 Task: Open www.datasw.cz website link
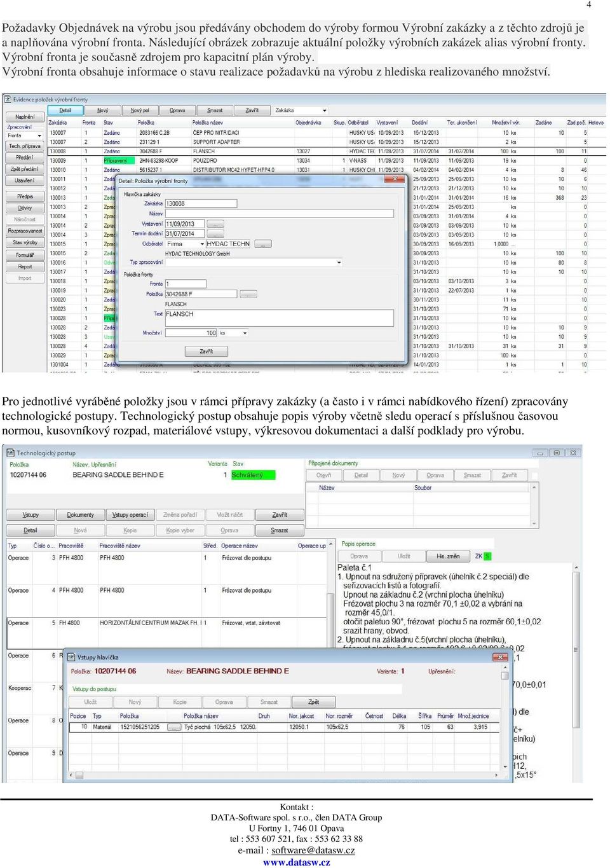(x=297, y=862)
